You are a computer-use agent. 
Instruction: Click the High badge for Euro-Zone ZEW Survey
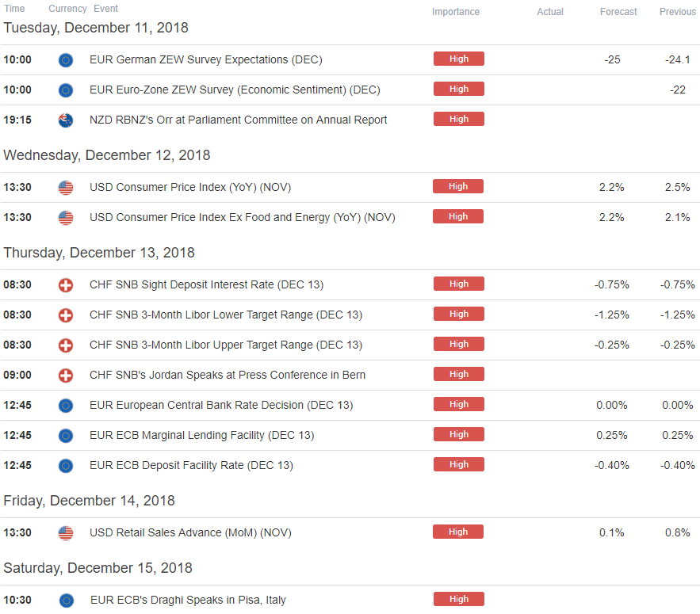(x=458, y=89)
